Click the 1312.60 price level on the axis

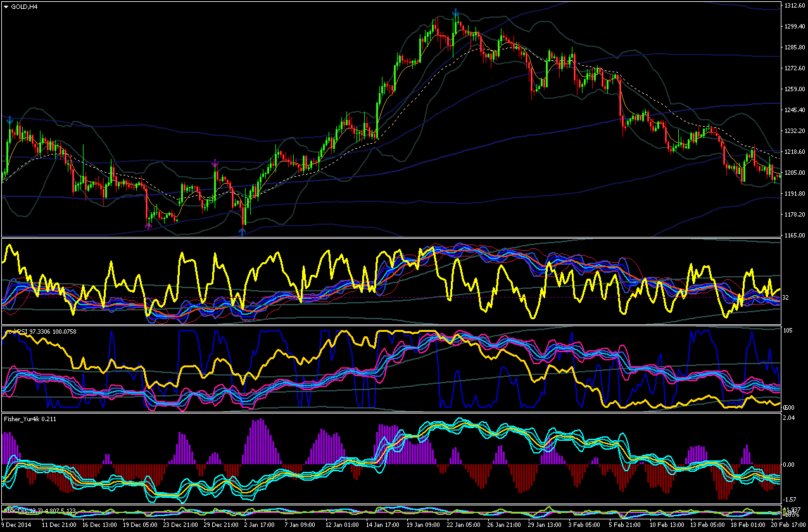pyautogui.click(x=793, y=6)
